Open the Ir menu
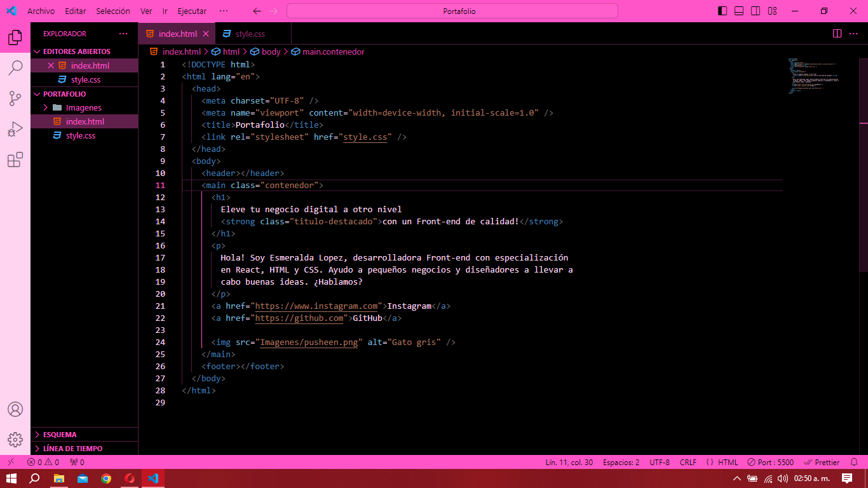The width and height of the screenshot is (868, 488). click(x=165, y=11)
